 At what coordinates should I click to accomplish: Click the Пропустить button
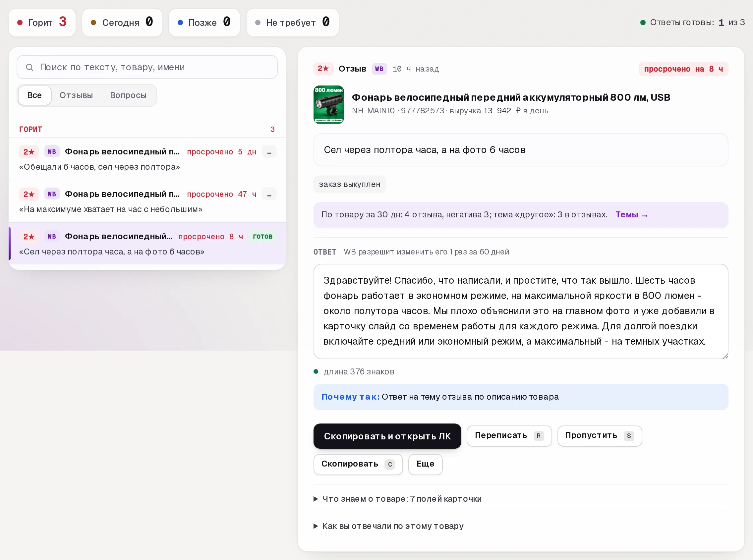point(600,436)
